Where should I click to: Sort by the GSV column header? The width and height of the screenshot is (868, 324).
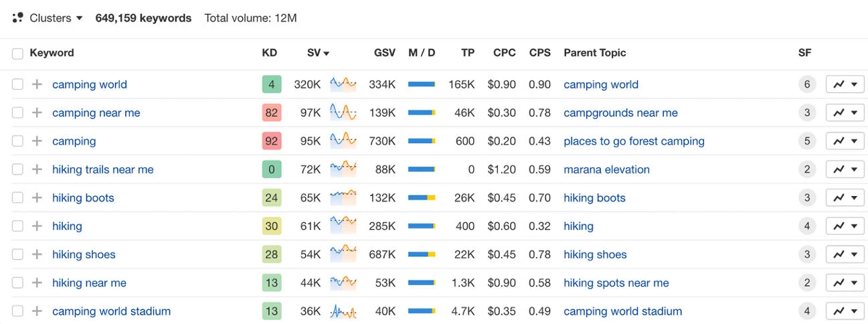385,53
